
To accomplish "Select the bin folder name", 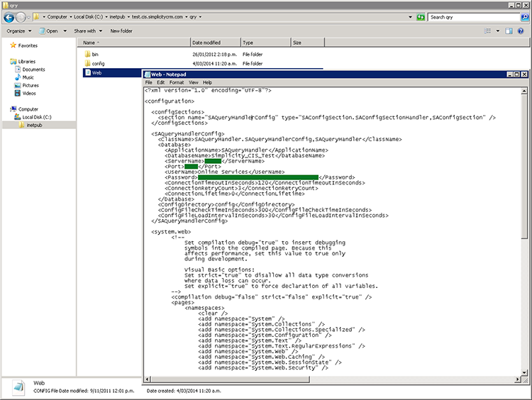I will 95,55.
